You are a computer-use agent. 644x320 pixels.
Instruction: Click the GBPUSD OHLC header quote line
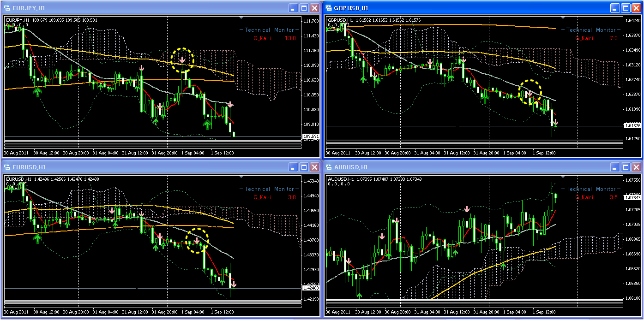pos(374,20)
